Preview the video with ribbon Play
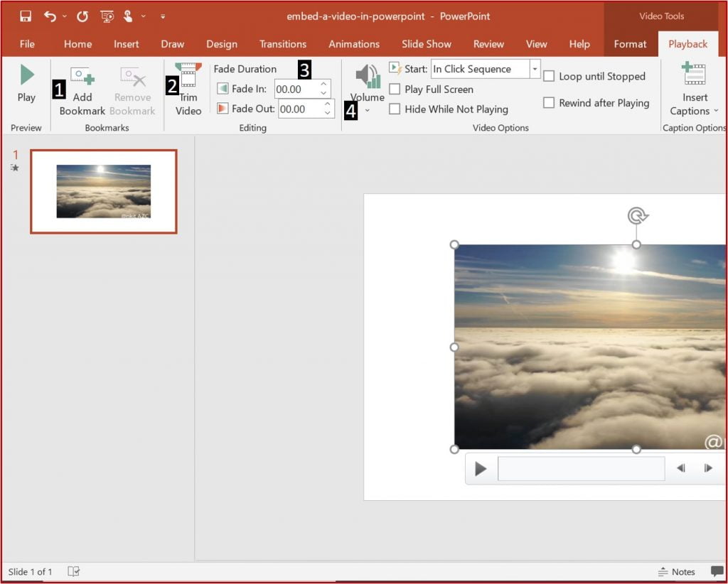The width and height of the screenshot is (728, 584). click(26, 84)
